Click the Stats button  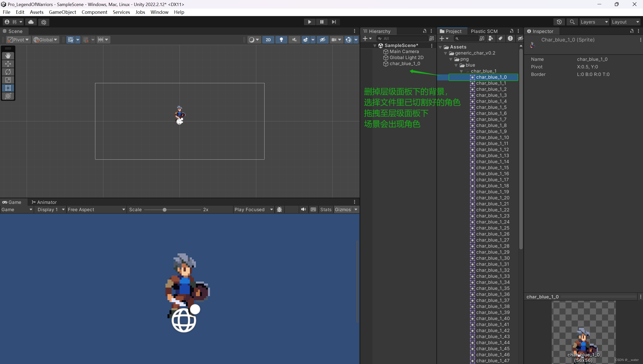point(326,209)
